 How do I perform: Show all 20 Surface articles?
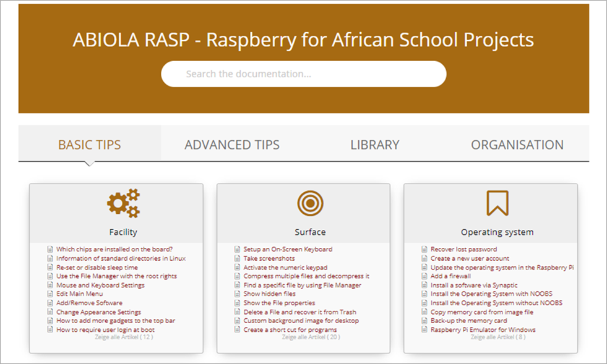pyautogui.click(x=311, y=337)
